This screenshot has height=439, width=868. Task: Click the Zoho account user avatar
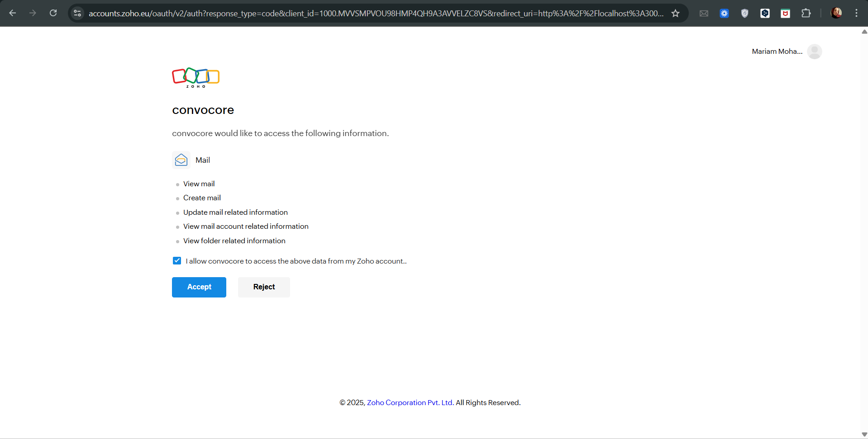(815, 52)
